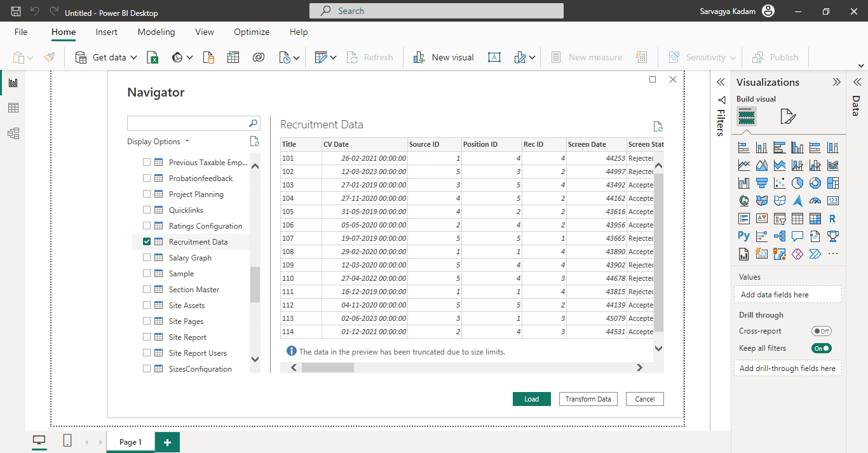Switch to Table view in left sidebar
The height and width of the screenshot is (453, 868).
coord(13,108)
